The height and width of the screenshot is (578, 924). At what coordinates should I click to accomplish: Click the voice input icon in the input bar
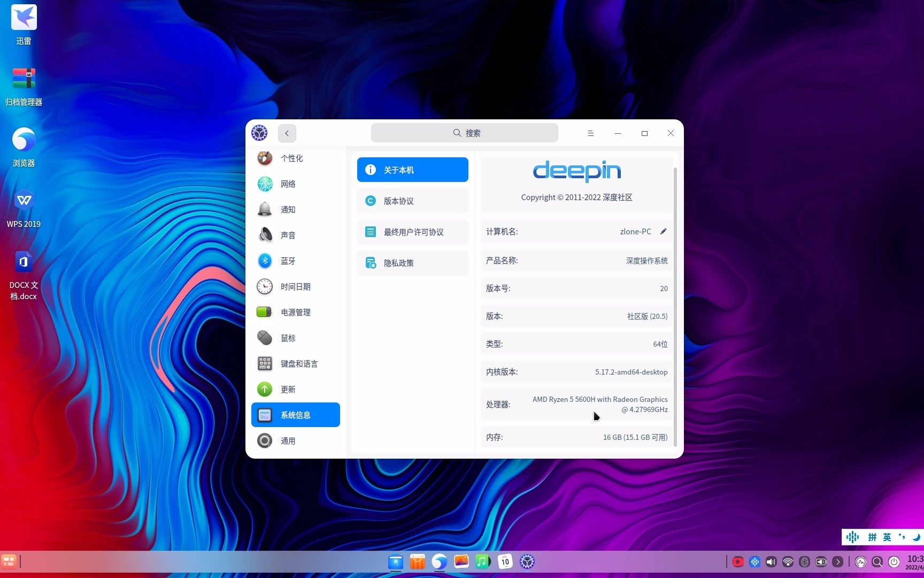853,537
